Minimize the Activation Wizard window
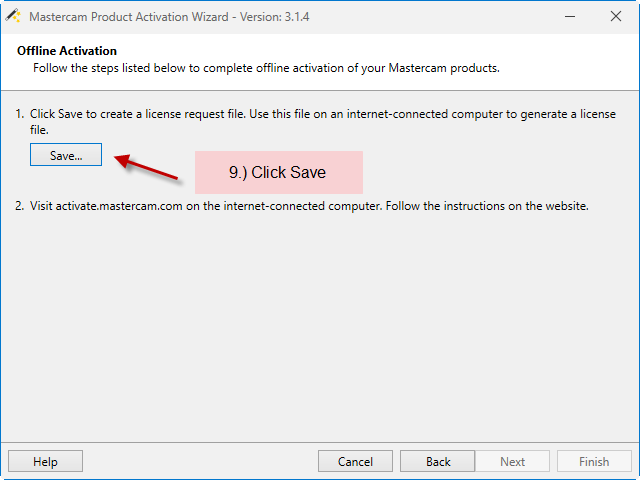Screen dimensions: 640x480 point(570,16)
